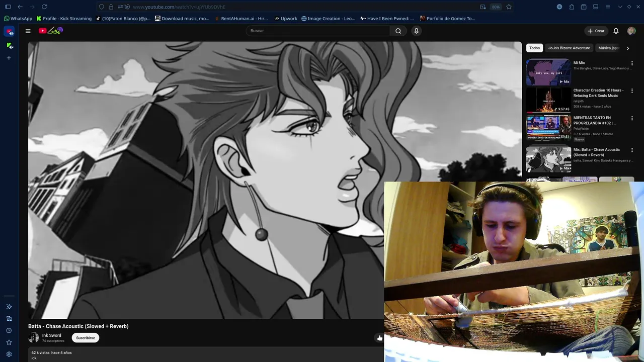644x362 pixels.
Task: Open the synced tabs toolbar icon
Action: tap(596, 7)
